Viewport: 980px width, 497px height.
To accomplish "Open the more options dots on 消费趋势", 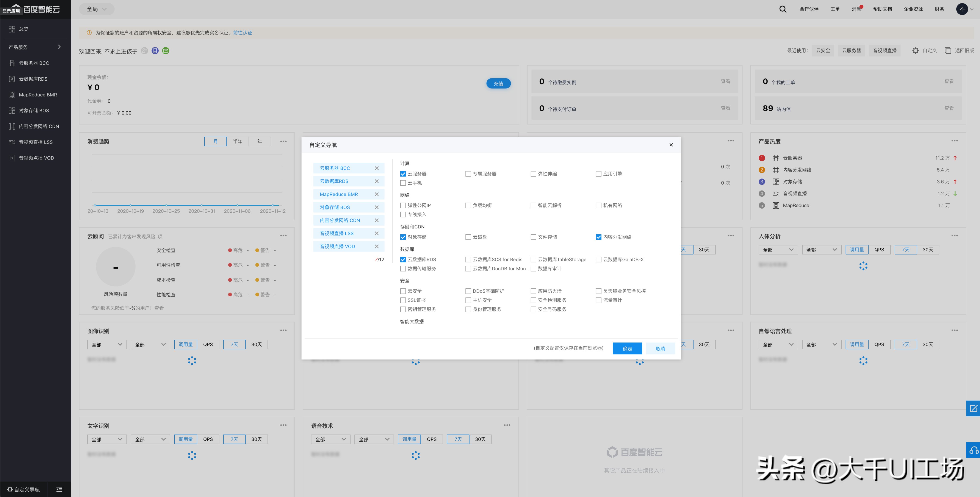I will point(283,141).
